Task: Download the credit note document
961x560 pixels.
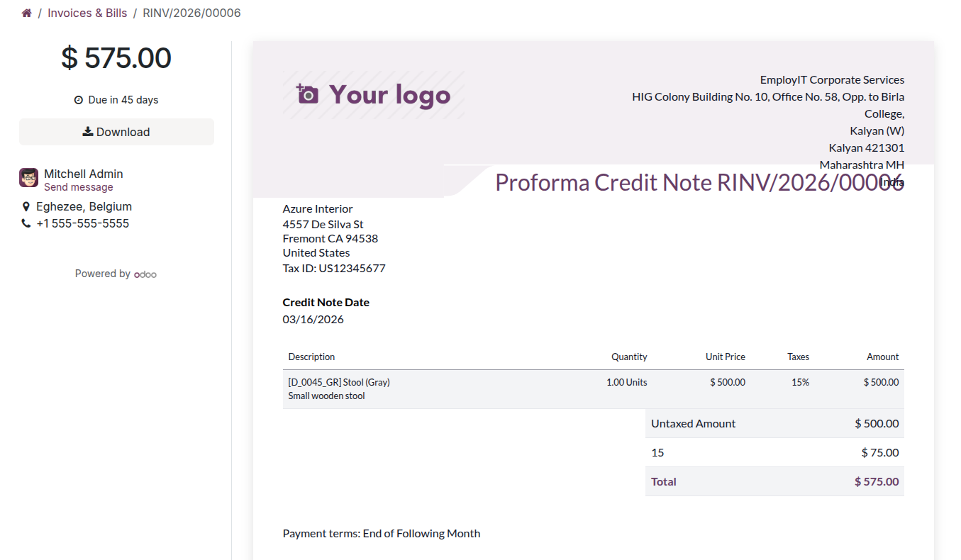Action: coord(116,132)
